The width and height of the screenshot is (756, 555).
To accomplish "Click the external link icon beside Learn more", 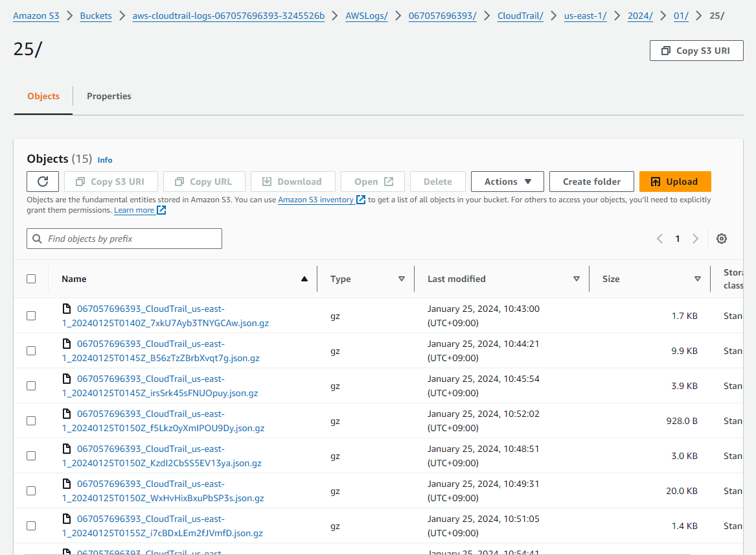I will (161, 210).
